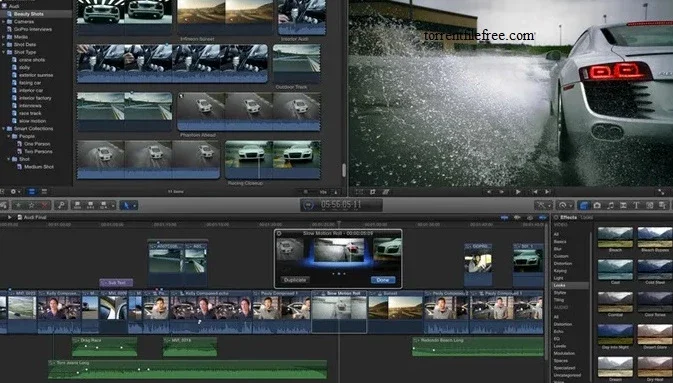Select the Looks effects category
This screenshot has width=673, height=383.
tap(560, 285)
